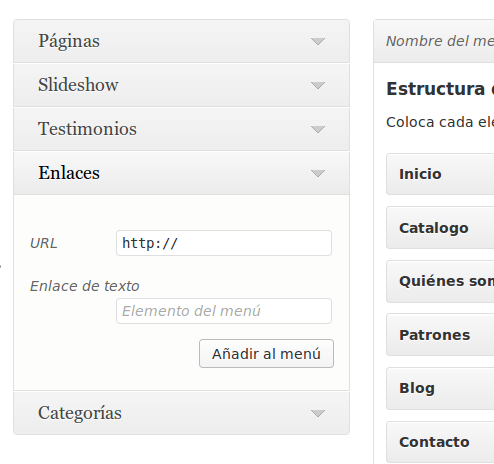Expand the Testimonios panel arrow
The width and height of the screenshot is (494, 464).
coord(318,129)
